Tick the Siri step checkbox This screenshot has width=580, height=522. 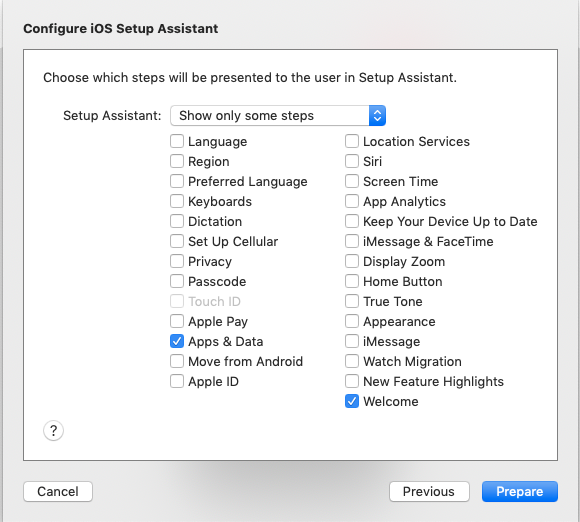pyautogui.click(x=352, y=161)
